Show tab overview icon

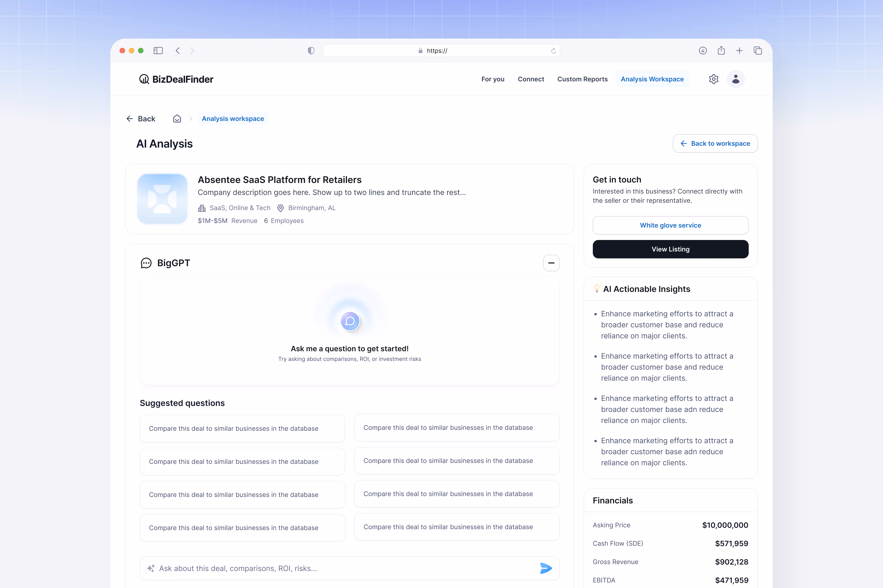(x=758, y=51)
